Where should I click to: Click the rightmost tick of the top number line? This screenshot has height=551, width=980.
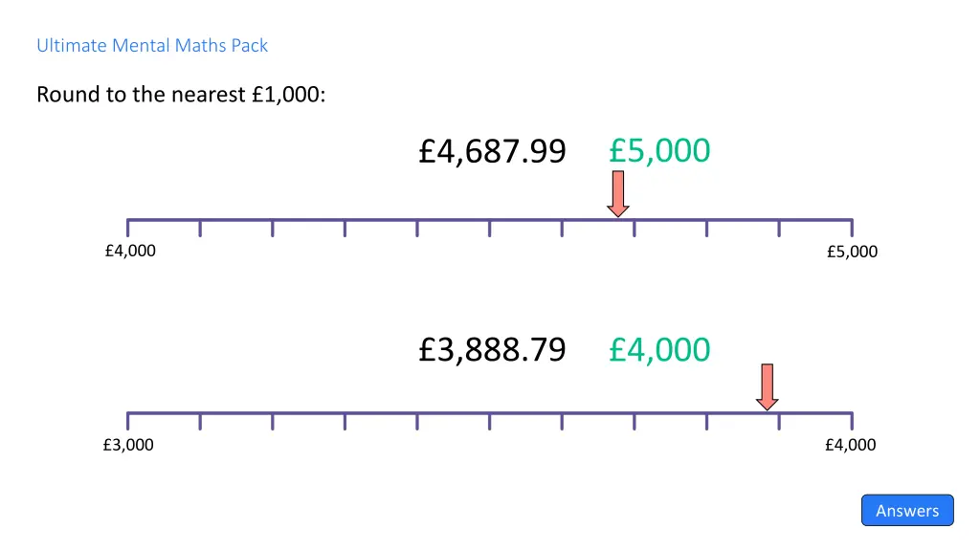[x=852, y=227]
